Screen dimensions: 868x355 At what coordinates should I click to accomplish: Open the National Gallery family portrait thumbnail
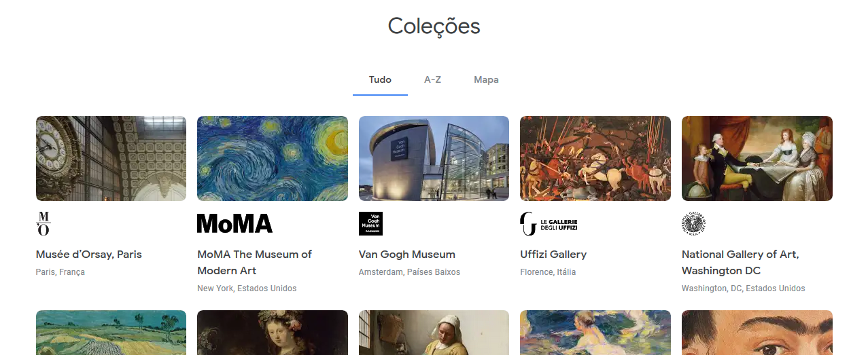(x=757, y=158)
